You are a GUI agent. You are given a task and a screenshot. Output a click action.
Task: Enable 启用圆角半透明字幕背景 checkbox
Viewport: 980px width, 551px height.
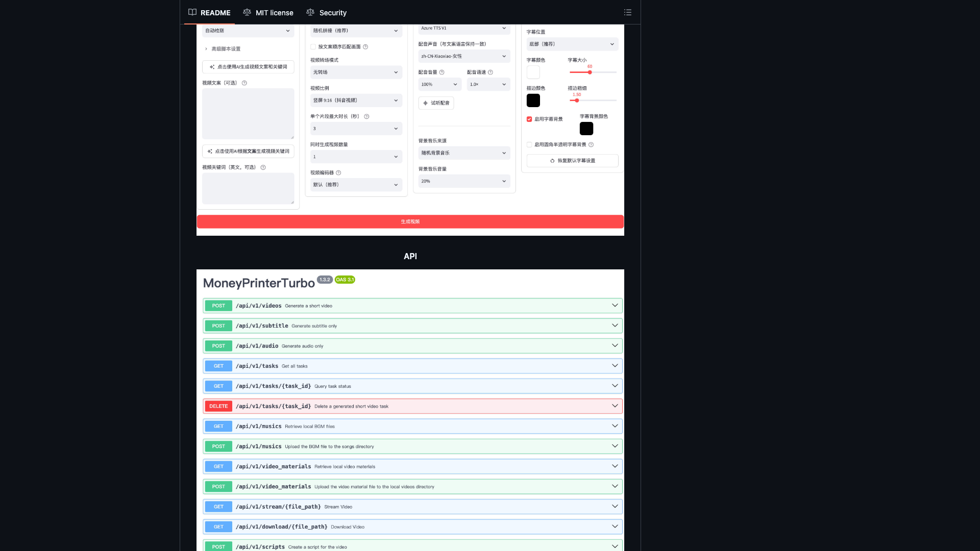click(x=529, y=145)
